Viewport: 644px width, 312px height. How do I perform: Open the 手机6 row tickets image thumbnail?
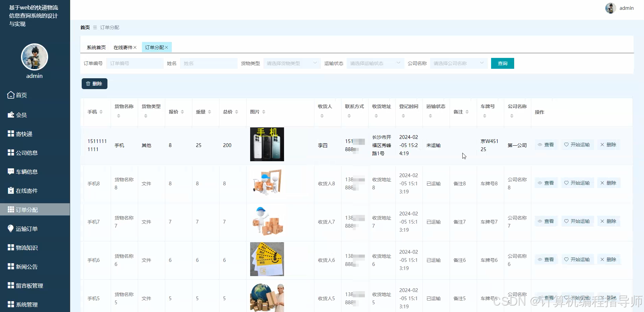[x=267, y=259]
